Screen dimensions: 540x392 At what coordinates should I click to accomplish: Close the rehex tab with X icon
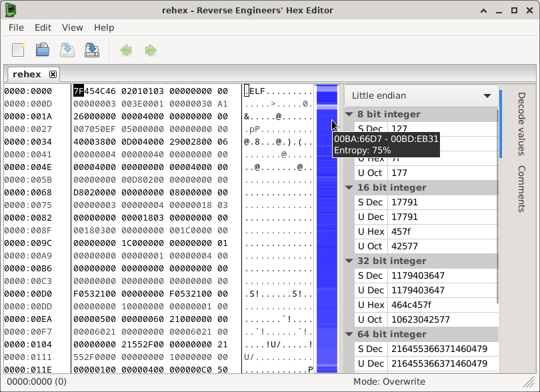tap(53, 75)
